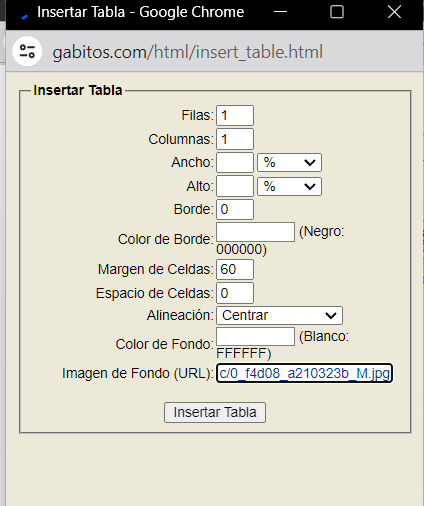Click the gabitos.com URL in address bar
Image resolution: width=424 pixels, height=506 pixels.
(x=188, y=52)
